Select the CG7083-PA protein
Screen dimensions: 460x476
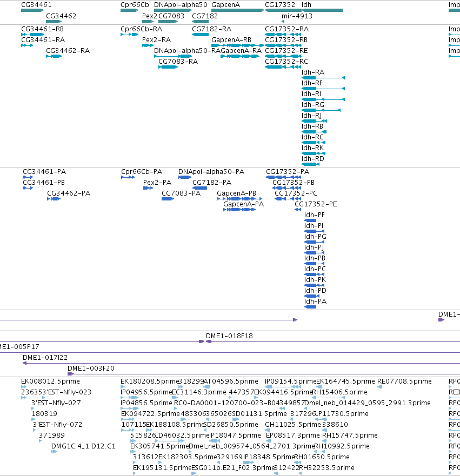pyautogui.click(x=168, y=199)
